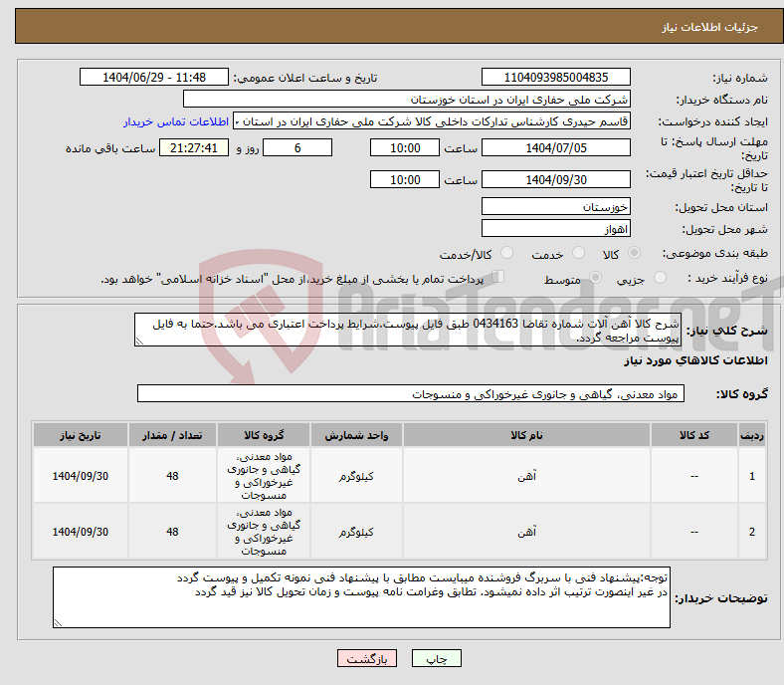The image size is (784, 685).
Task: Click the resize handle of description text area
Action: point(139,342)
